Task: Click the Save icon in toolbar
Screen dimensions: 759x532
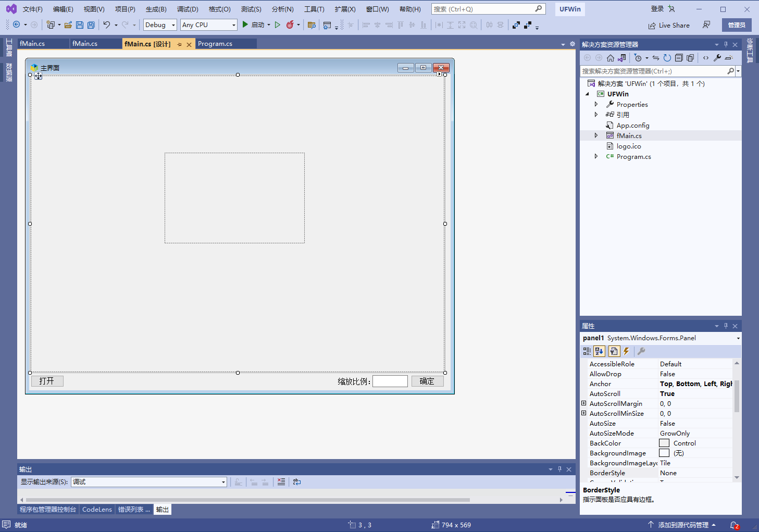Action: (79, 25)
